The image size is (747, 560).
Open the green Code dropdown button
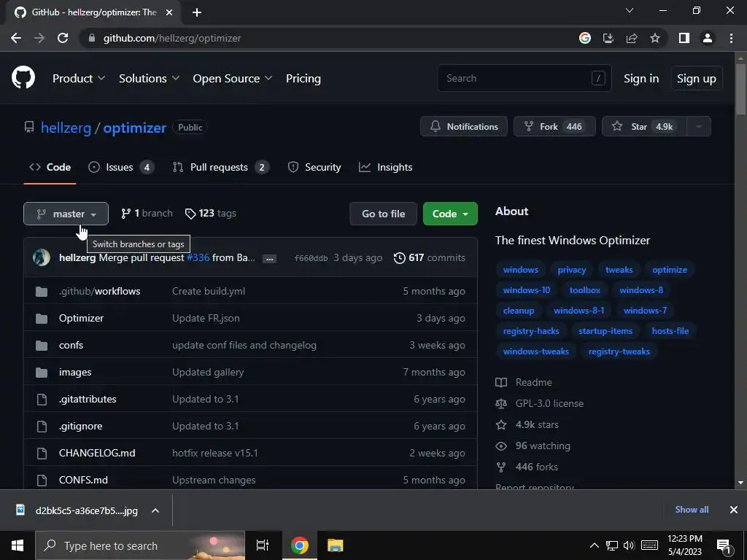pyautogui.click(x=450, y=214)
